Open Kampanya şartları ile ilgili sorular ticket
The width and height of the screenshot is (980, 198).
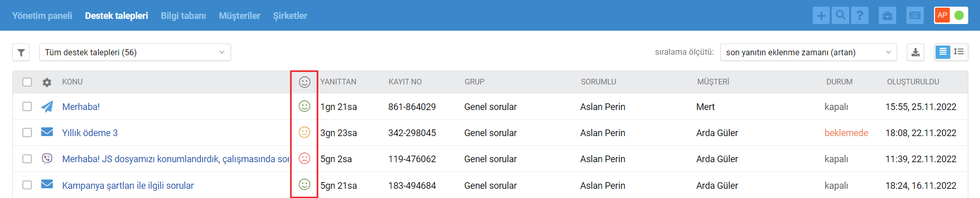[x=128, y=185]
